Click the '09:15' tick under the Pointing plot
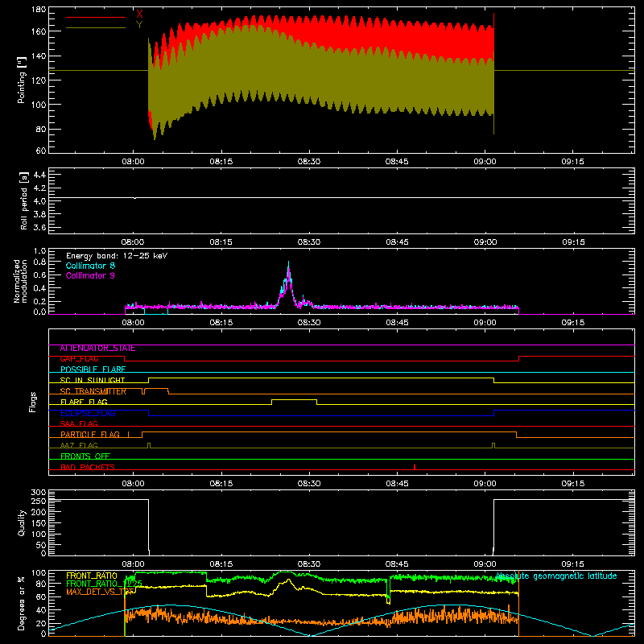 (x=573, y=162)
